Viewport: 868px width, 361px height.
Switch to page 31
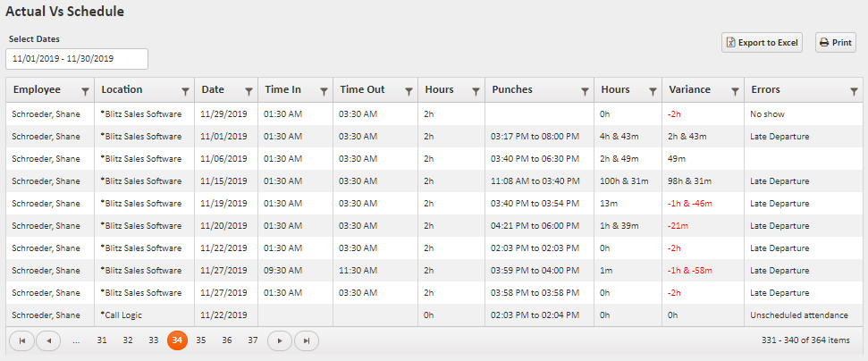point(101,340)
